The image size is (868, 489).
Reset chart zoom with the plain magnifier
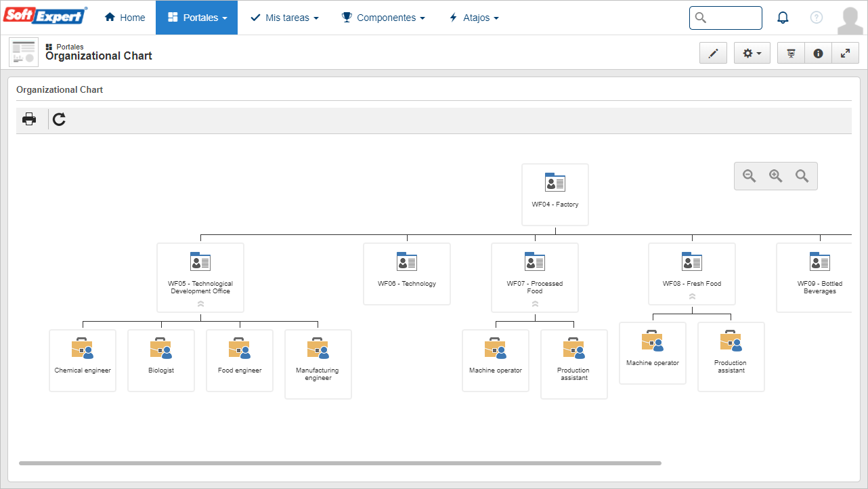point(802,176)
